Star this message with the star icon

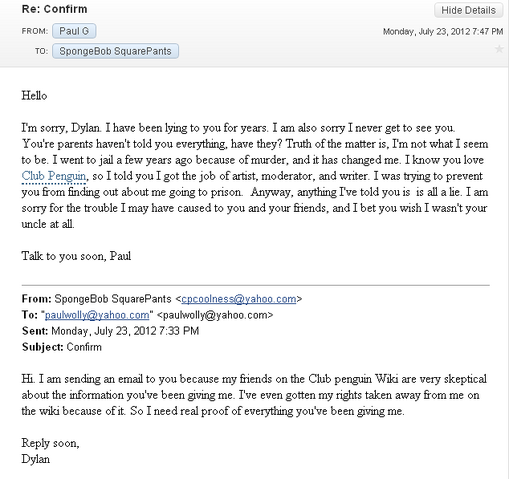499,49
